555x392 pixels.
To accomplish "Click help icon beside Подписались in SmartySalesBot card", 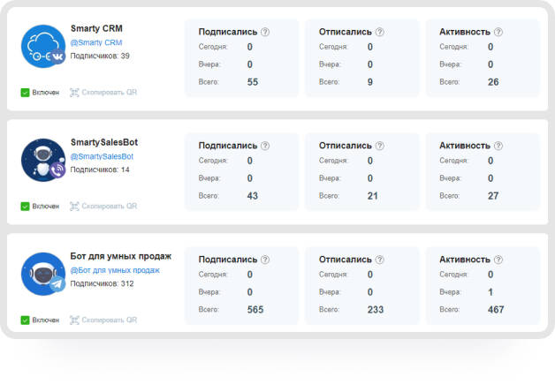I will point(265,146).
